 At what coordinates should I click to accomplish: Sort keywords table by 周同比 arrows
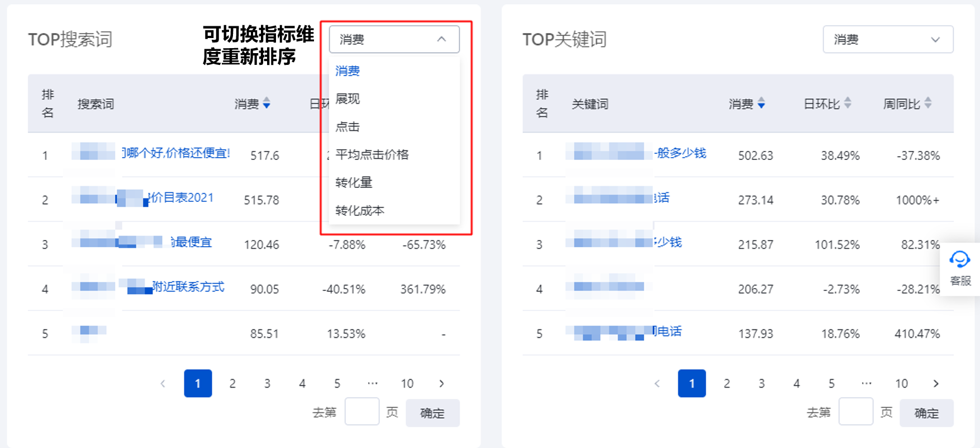pos(928,103)
